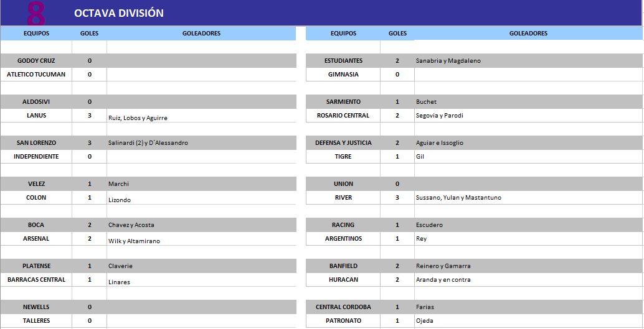
Task: Click the HURACAN team cell
Action: pyautogui.click(x=343, y=279)
